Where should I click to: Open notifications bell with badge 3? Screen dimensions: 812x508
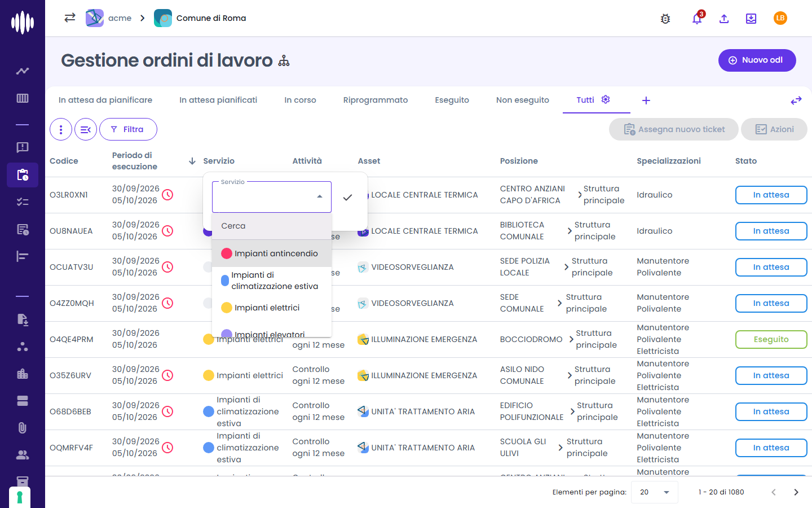pos(698,18)
